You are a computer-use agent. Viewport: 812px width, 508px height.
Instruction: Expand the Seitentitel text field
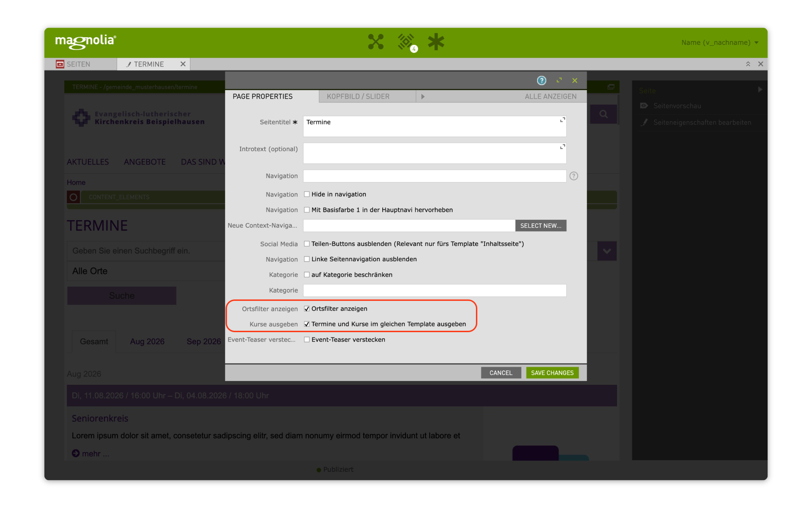pos(562,120)
